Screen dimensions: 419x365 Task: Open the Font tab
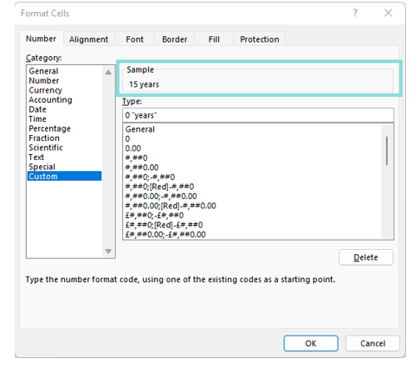pyautogui.click(x=135, y=39)
